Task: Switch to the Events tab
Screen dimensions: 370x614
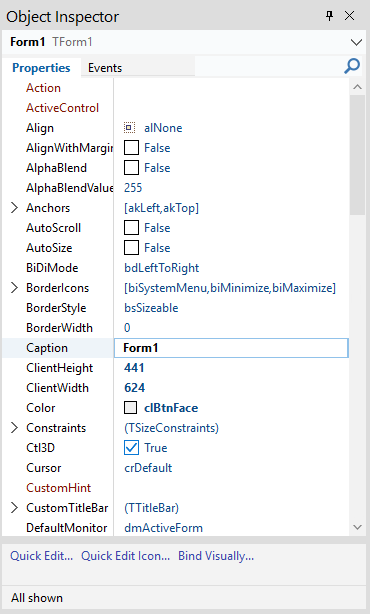Action: [105, 68]
